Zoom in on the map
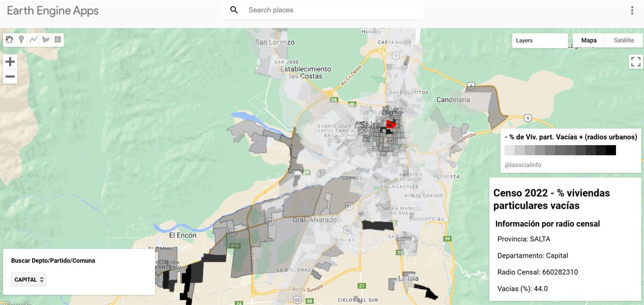The image size is (644, 305). [10, 62]
